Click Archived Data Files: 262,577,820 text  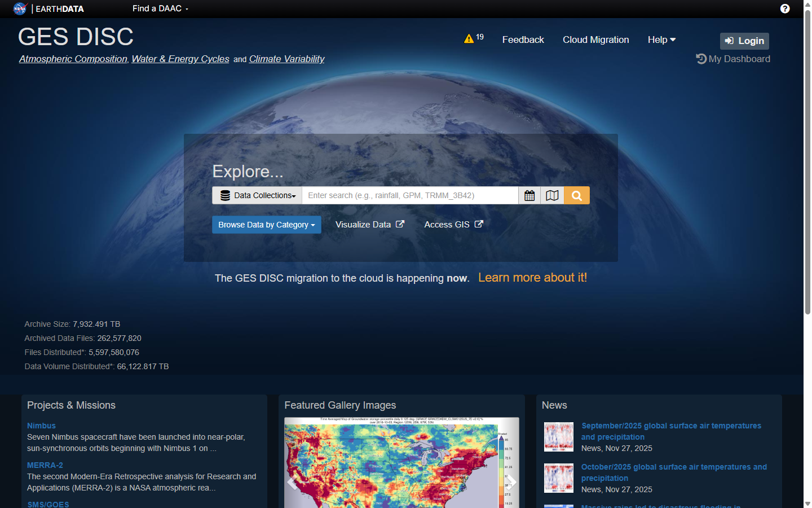coord(83,338)
